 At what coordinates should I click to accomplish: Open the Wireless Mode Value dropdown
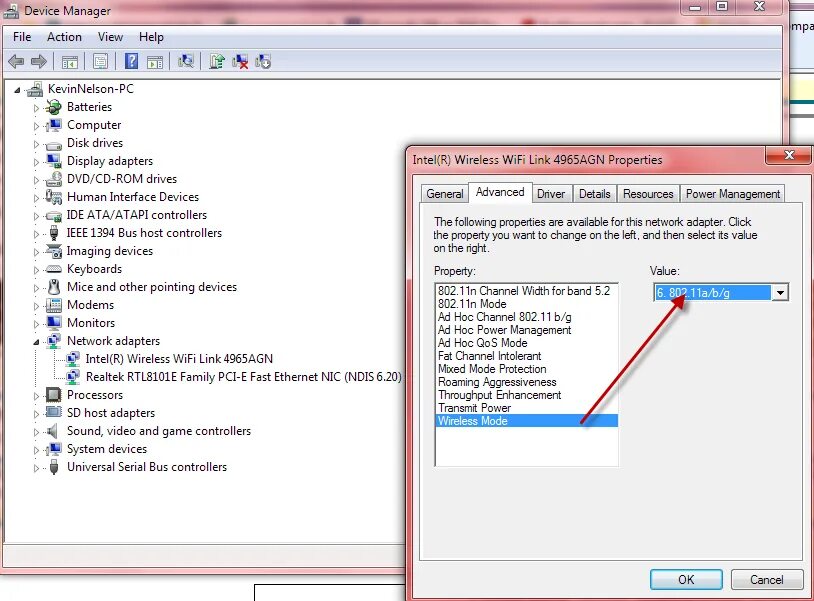[780, 293]
